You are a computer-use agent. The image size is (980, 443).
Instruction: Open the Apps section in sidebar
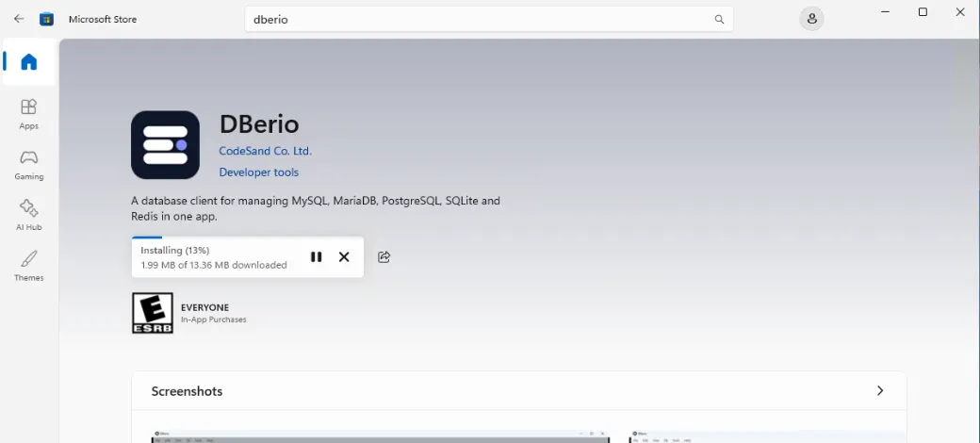coord(29,114)
